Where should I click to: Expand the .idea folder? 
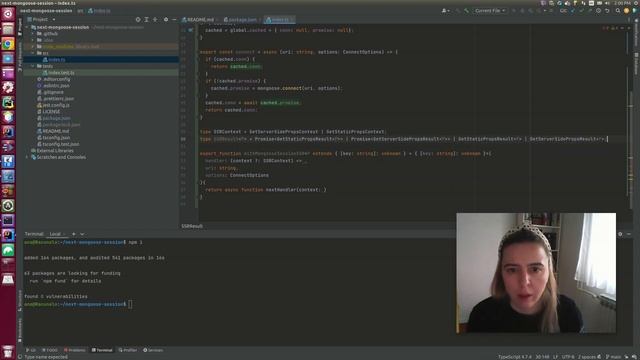tap(33, 40)
